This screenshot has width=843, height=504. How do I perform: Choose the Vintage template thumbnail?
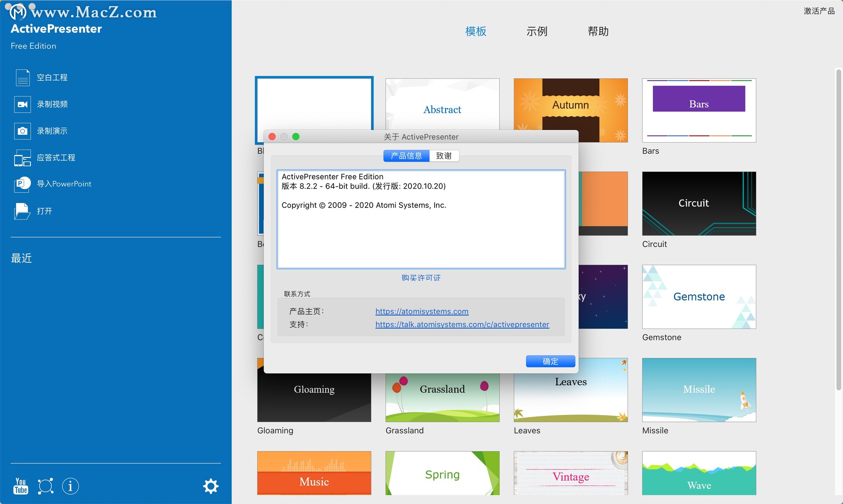pos(571,473)
